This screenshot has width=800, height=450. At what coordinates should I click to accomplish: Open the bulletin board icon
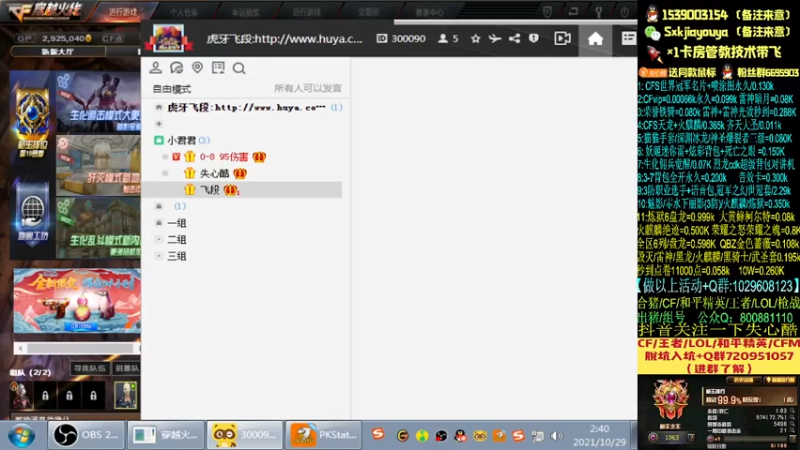point(218,68)
